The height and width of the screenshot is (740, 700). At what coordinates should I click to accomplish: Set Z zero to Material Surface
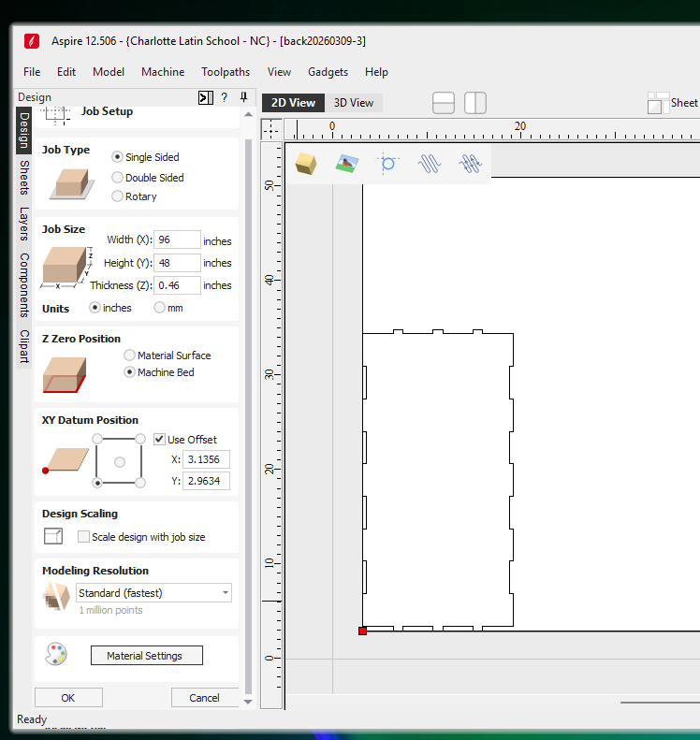pos(129,355)
